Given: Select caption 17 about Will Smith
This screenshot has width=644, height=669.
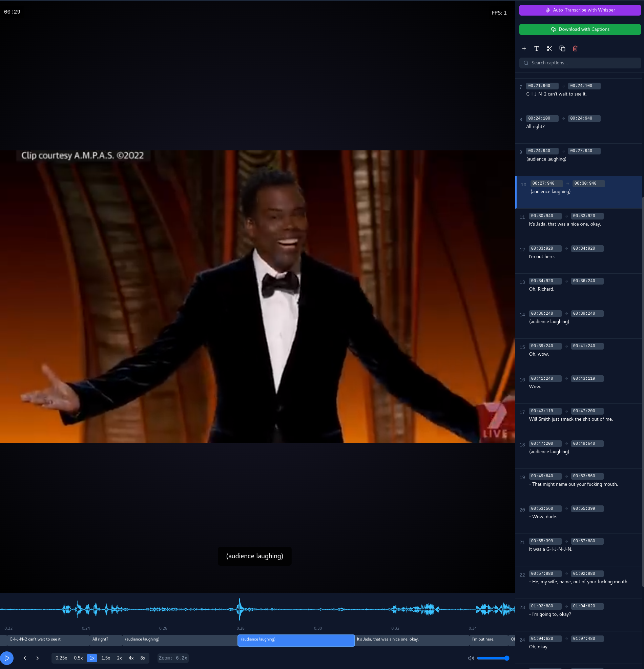Looking at the screenshot, I should tap(570, 419).
